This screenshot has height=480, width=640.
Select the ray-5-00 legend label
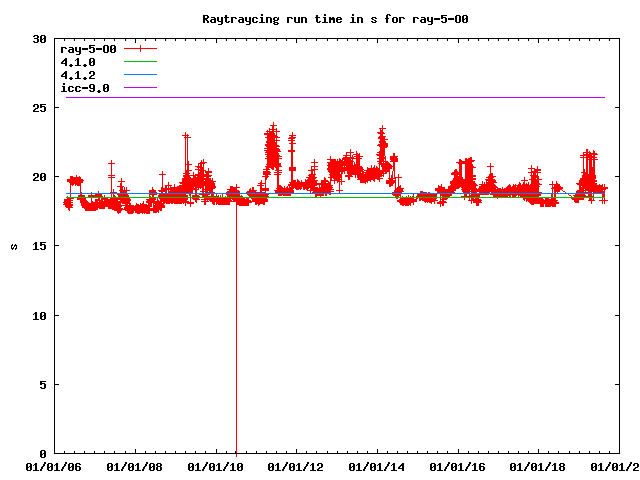pos(91,49)
